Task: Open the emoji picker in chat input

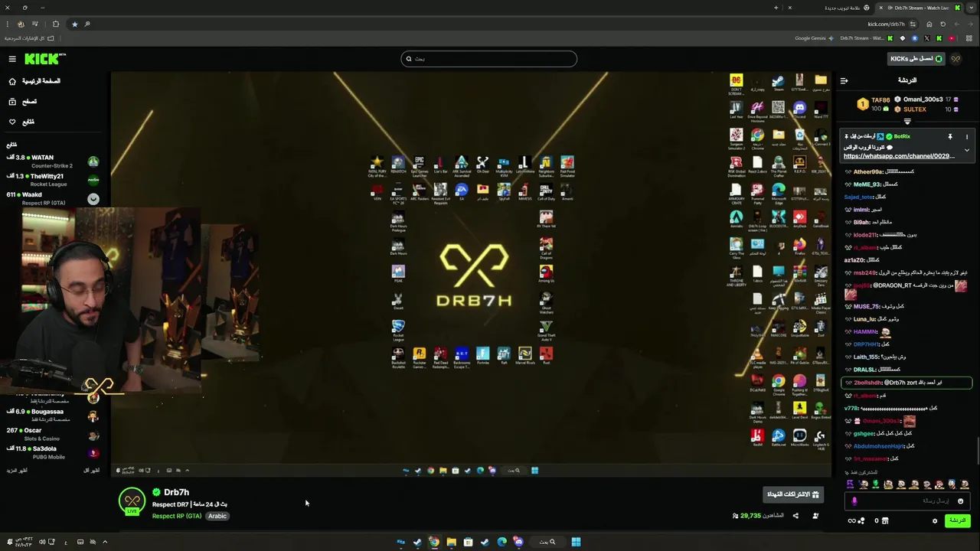Action: [x=961, y=501]
